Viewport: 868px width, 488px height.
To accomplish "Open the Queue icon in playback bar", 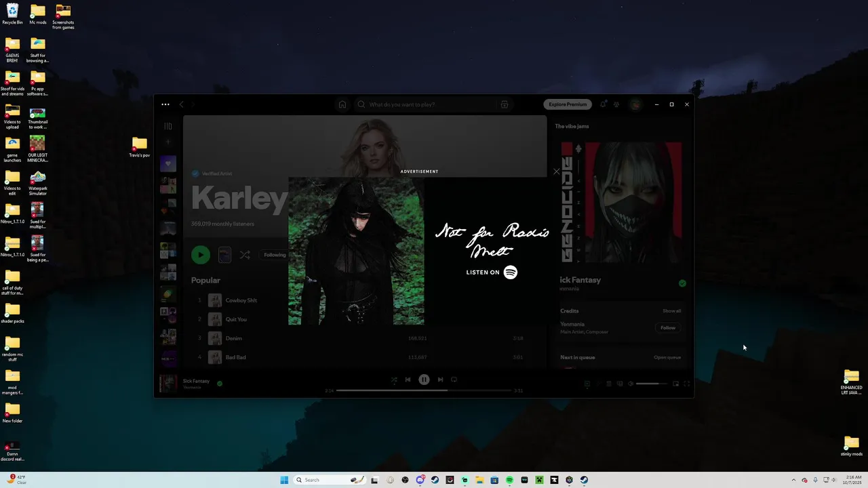I will pyautogui.click(x=608, y=384).
